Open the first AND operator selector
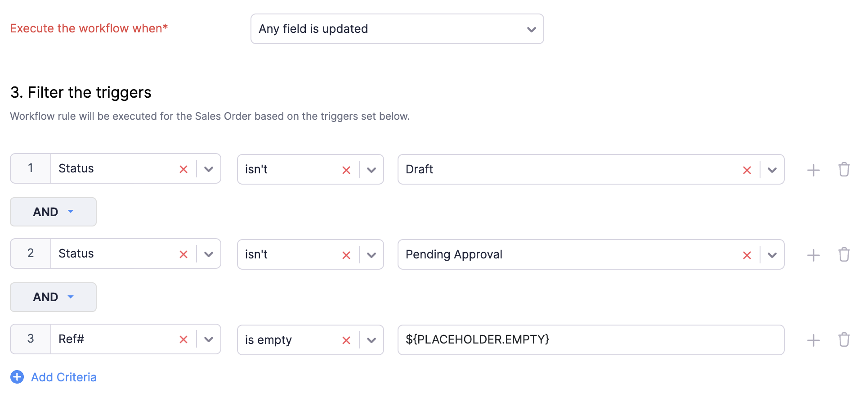 (53, 212)
